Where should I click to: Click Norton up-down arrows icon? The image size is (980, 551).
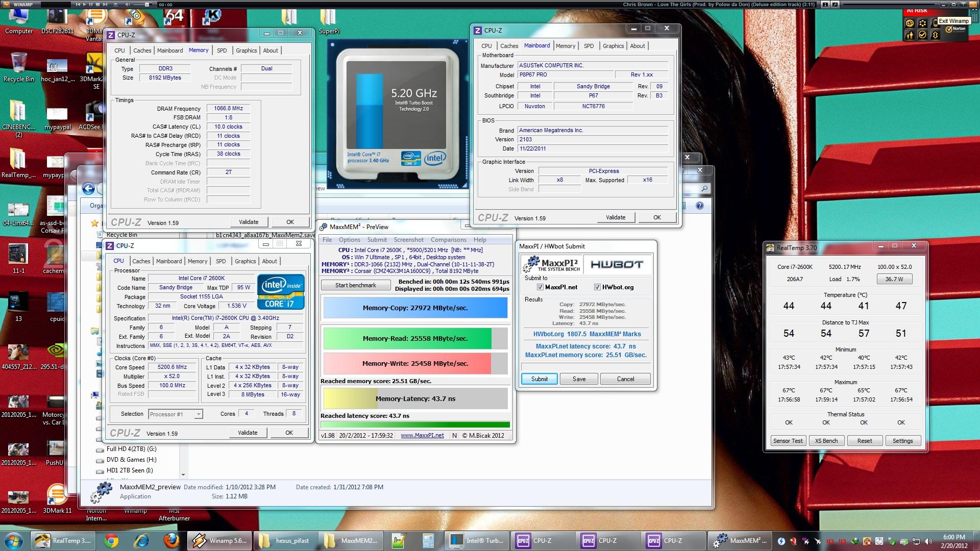[935, 35]
